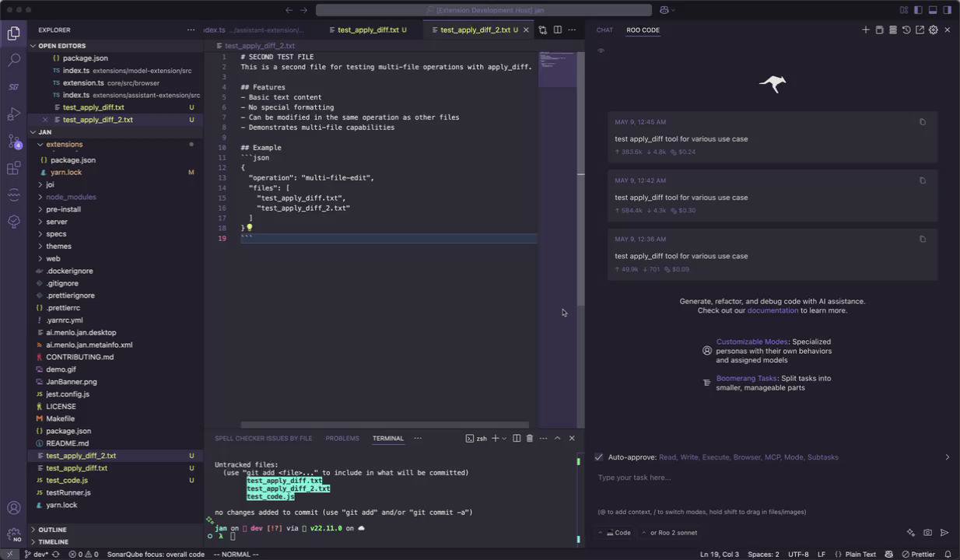Kill terminal with trash icon
Image resolution: width=960 pixels, height=560 pixels.
tap(530, 438)
